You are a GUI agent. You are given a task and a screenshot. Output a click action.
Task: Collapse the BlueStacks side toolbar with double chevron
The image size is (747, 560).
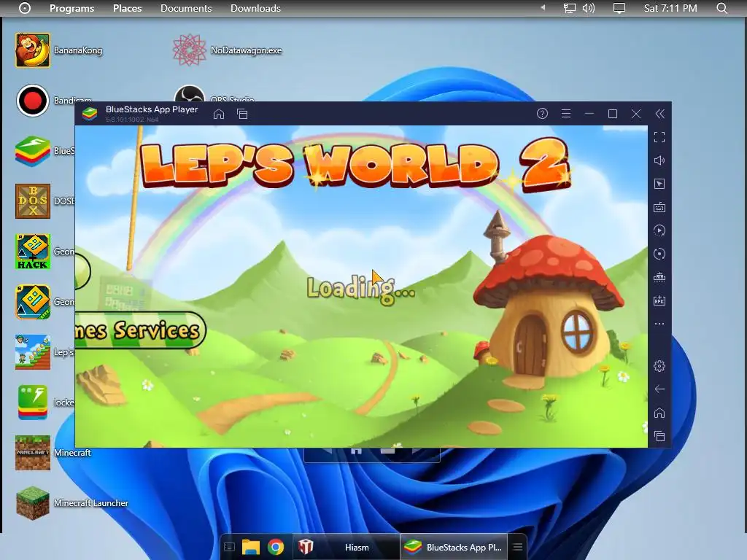(x=659, y=113)
